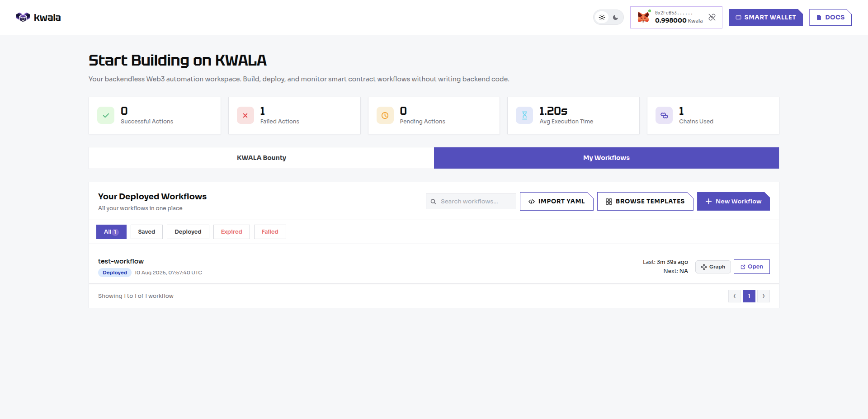The image size is (868, 419).
Task: Filter workflows by Deployed
Action: [188, 232]
